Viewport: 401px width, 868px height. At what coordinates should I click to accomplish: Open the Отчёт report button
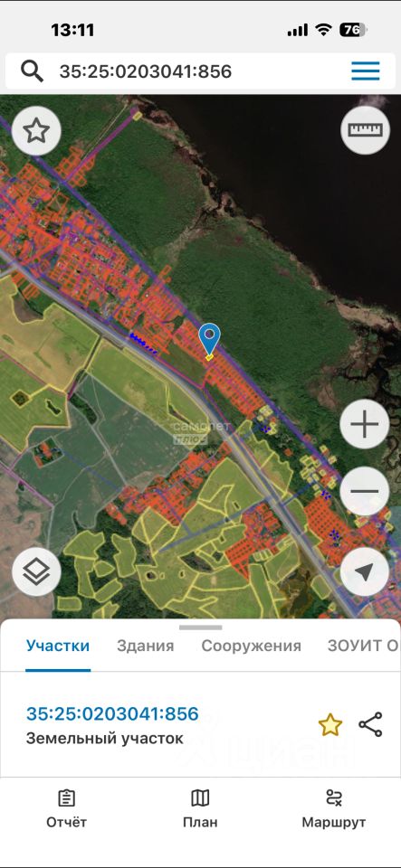(66, 809)
